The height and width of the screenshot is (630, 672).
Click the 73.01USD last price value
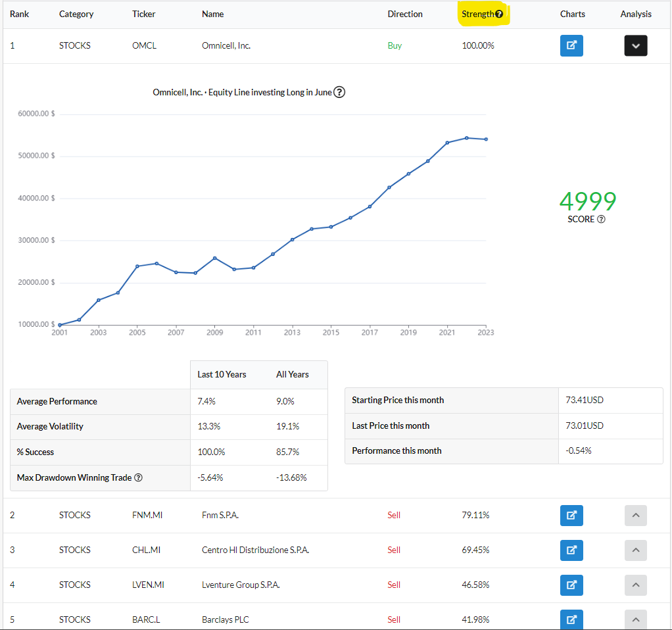(584, 425)
